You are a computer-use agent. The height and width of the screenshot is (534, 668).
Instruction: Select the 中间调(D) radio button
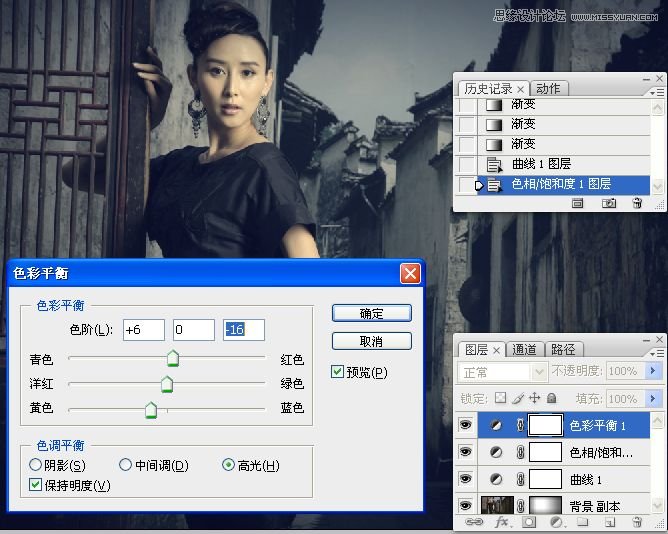point(125,465)
